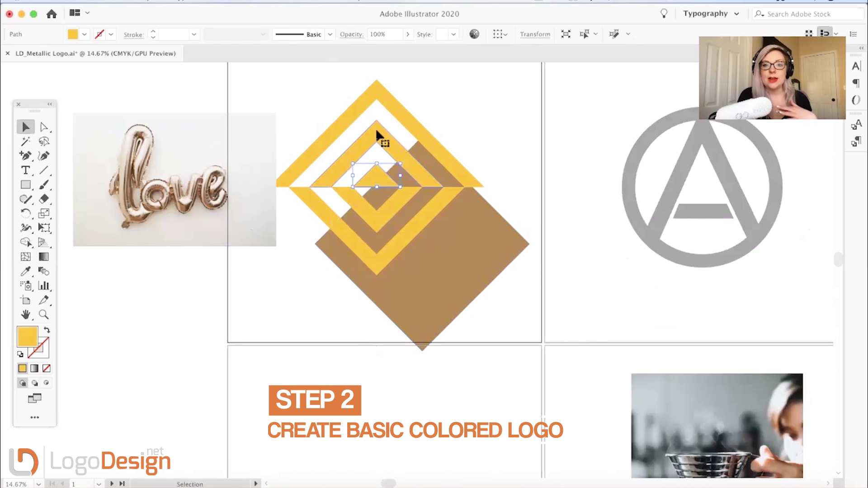Click the Stroke panel link
868x488 pixels.
coord(133,35)
